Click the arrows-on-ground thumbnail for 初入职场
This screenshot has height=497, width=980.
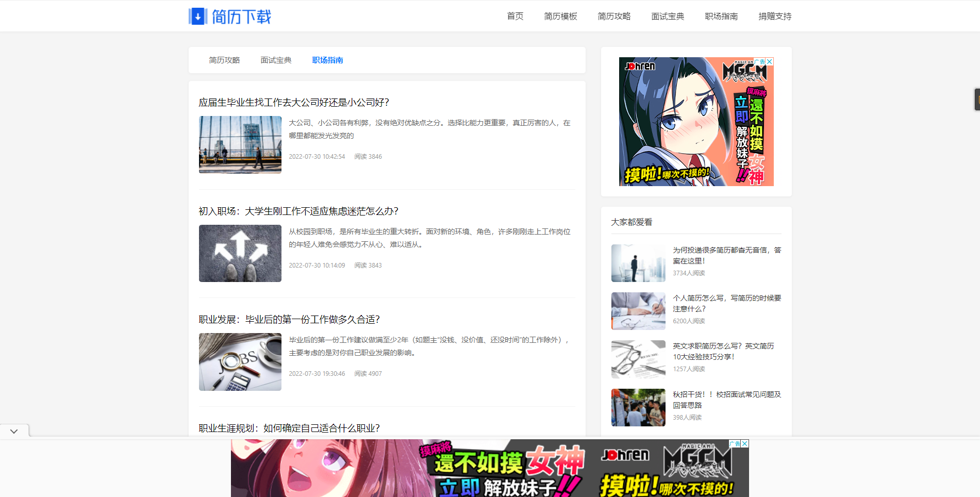(x=240, y=253)
